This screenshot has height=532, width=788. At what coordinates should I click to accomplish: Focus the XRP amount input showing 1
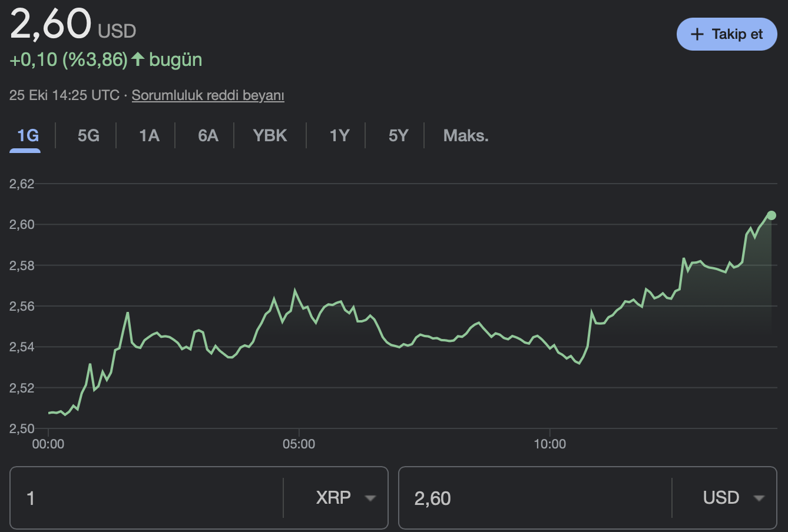(x=147, y=498)
